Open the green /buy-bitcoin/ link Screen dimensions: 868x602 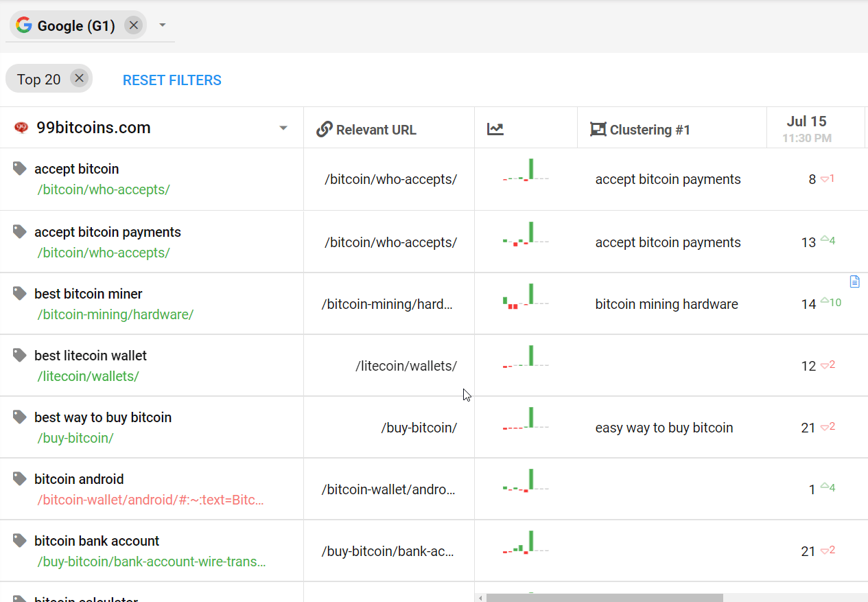75,438
